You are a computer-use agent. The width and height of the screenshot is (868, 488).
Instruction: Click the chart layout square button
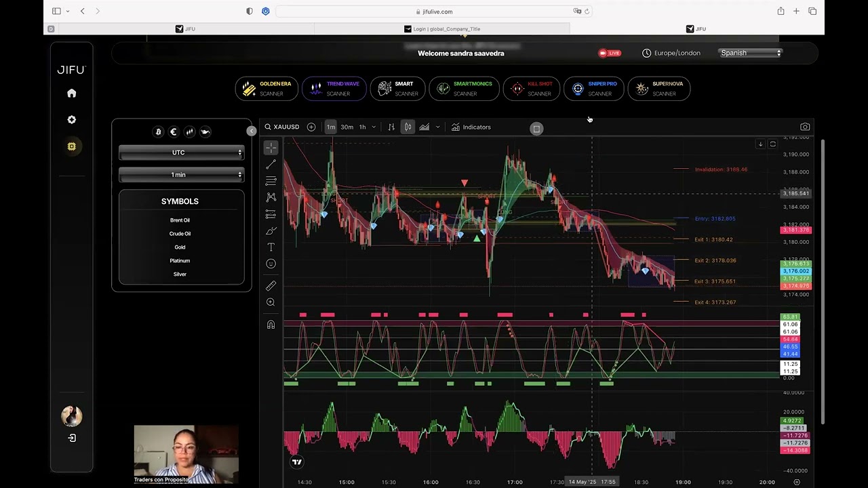536,128
